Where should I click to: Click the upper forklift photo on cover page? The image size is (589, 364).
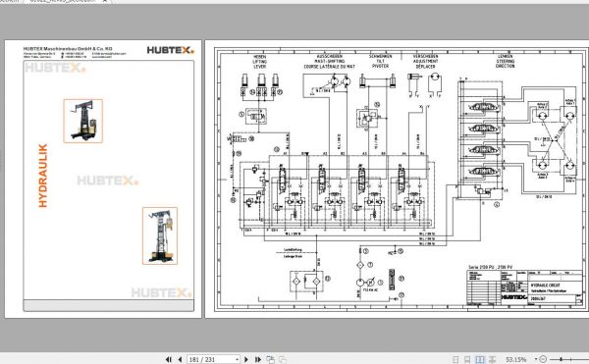pyautogui.click(x=83, y=121)
